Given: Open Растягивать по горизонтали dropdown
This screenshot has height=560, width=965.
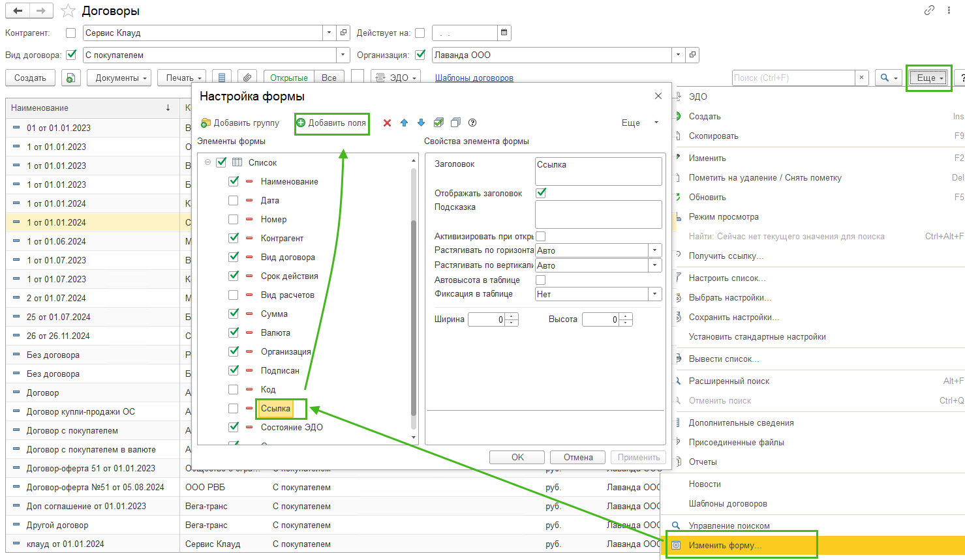Looking at the screenshot, I should coord(654,250).
